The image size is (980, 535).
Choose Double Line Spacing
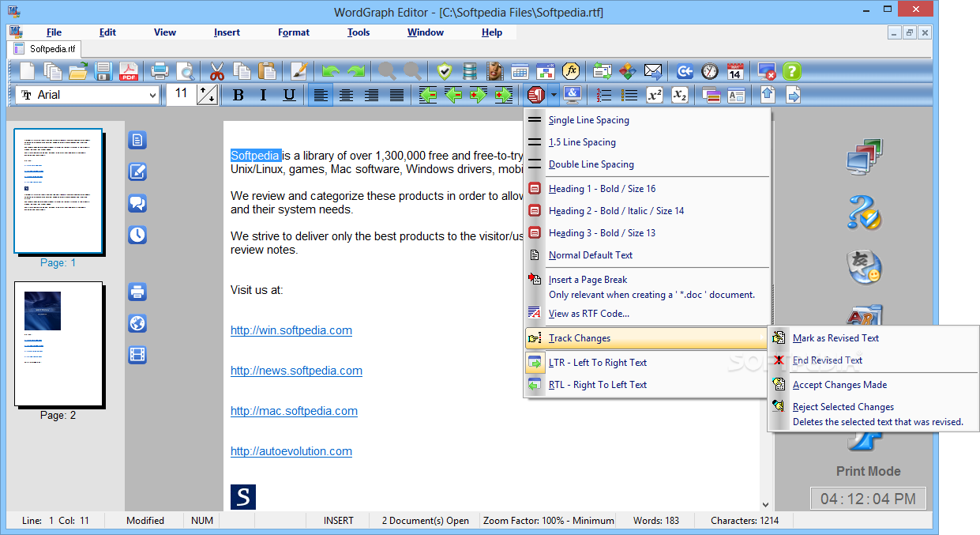[x=591, y=164]
